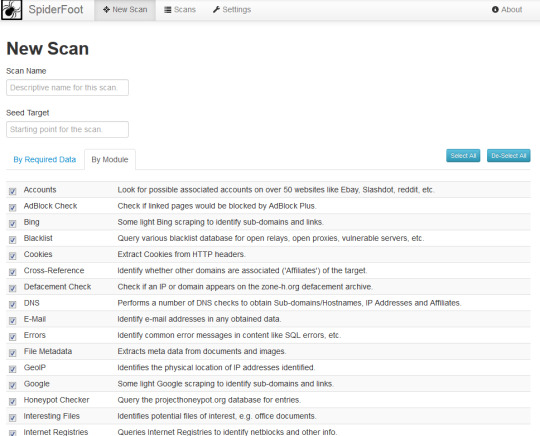This screenshot has height=436, width=540.
Task: Uncheck the AdBlock Check module checkbox
Action: coord(13,207)
